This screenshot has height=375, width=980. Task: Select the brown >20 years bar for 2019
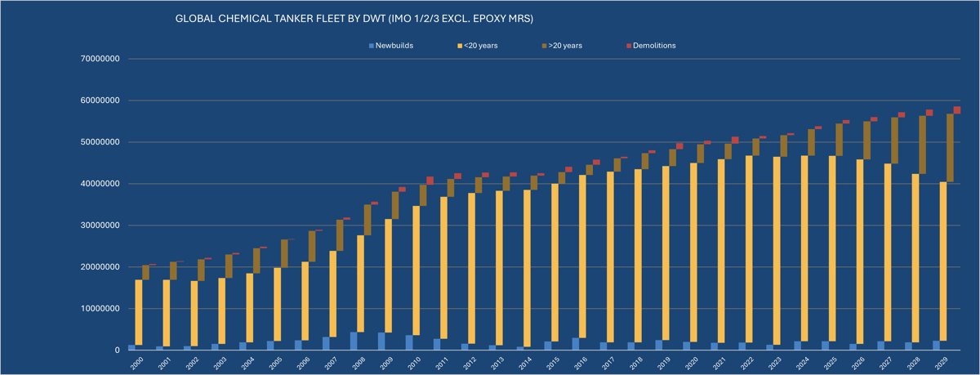672,158
